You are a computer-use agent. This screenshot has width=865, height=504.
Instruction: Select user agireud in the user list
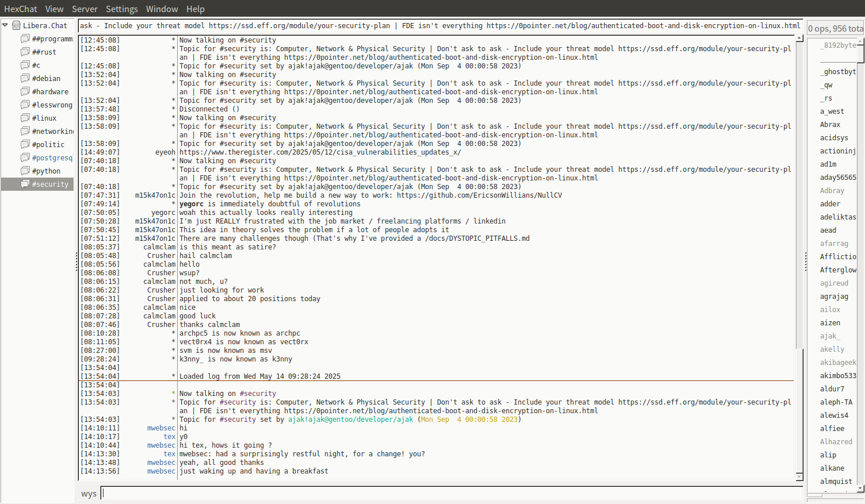coord(834,283)
